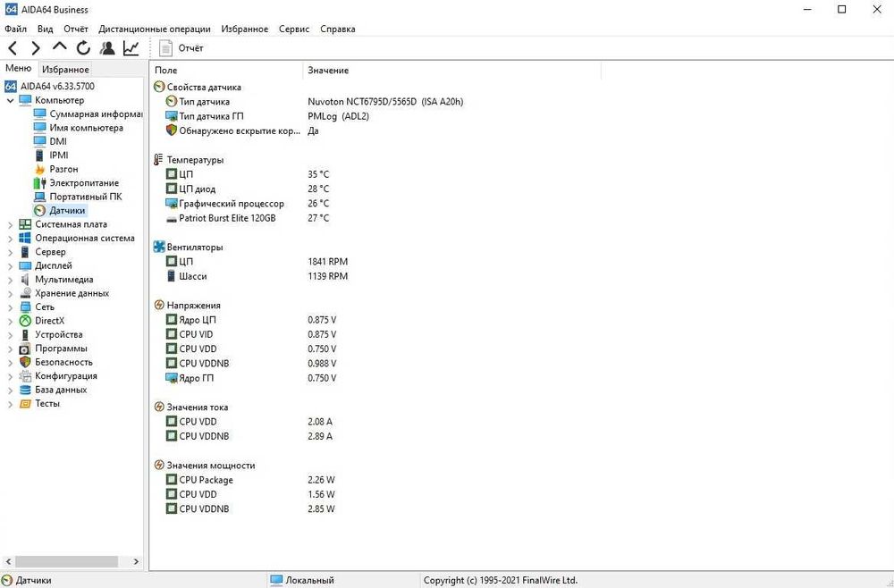Open the Избранное menu in menu bar
The height and width of the screenshot is (588, 894).
[x=245, y=29]
